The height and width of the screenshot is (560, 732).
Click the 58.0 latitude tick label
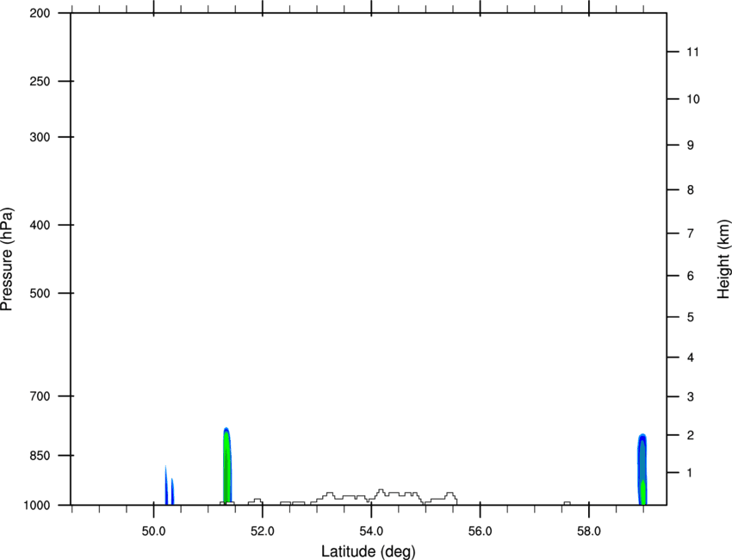click(589, 532)
